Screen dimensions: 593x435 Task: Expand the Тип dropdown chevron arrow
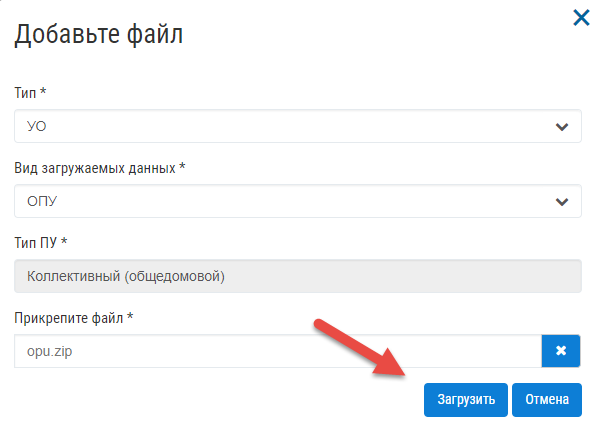[x=562, y=127]
